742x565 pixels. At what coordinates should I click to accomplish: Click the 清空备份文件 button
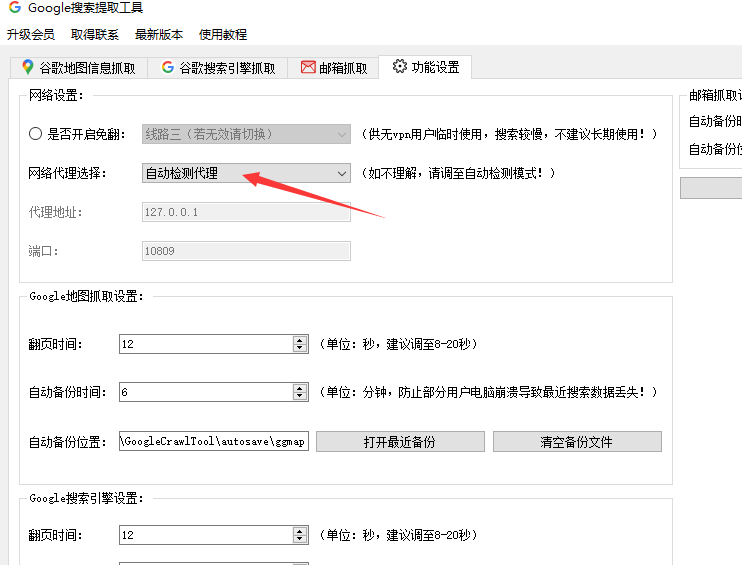click(577, 441)
